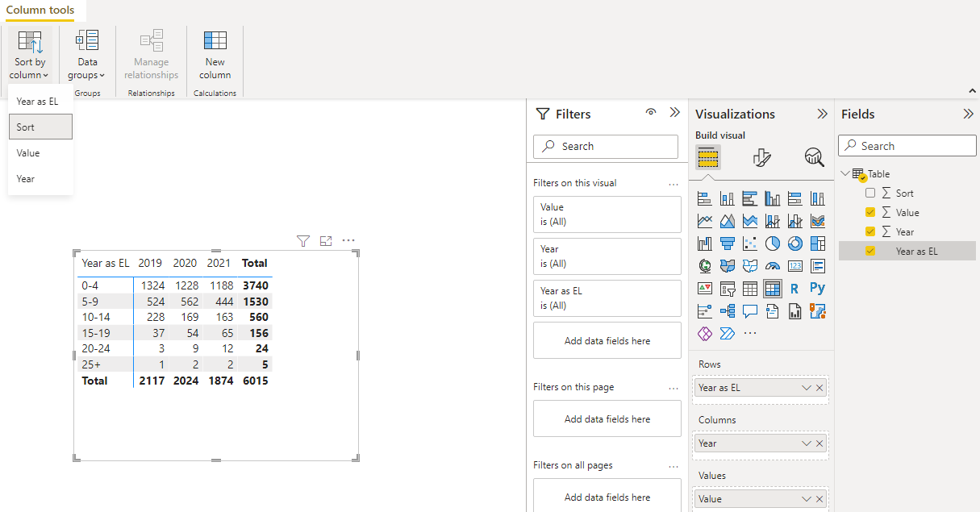Image resolution: width=980 pixels, height=512 pixels.
Task: Select the slicer visual
Action: [727, 289]
